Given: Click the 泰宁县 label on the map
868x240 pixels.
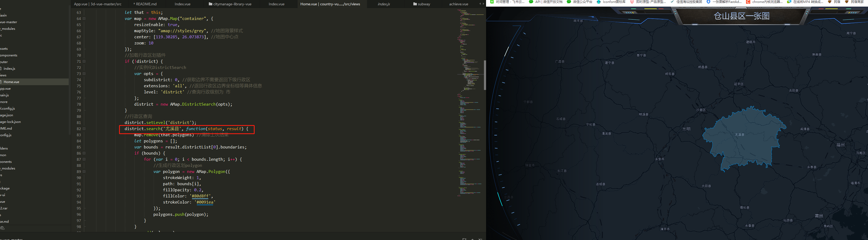Looking at the screenshot, I should click(x=641, y=55).
